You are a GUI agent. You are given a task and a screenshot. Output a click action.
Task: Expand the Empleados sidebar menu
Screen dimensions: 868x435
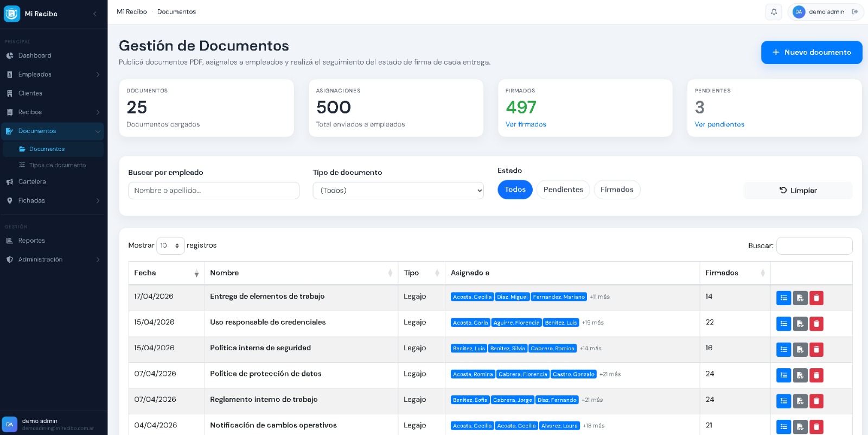(53, 74)
